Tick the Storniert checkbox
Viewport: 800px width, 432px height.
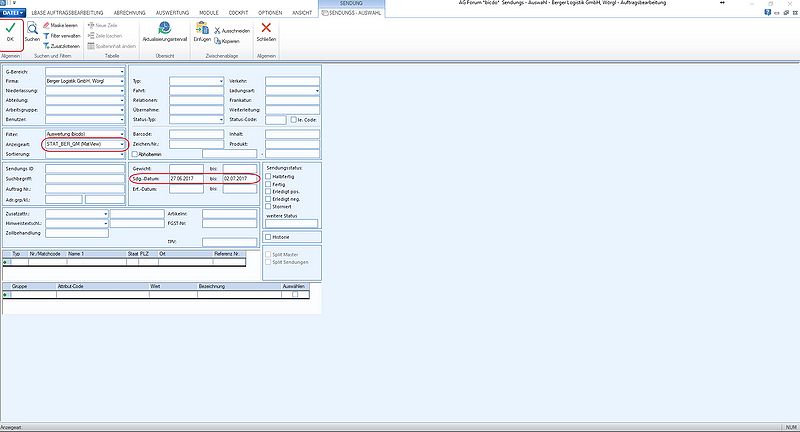pos(268,207)
